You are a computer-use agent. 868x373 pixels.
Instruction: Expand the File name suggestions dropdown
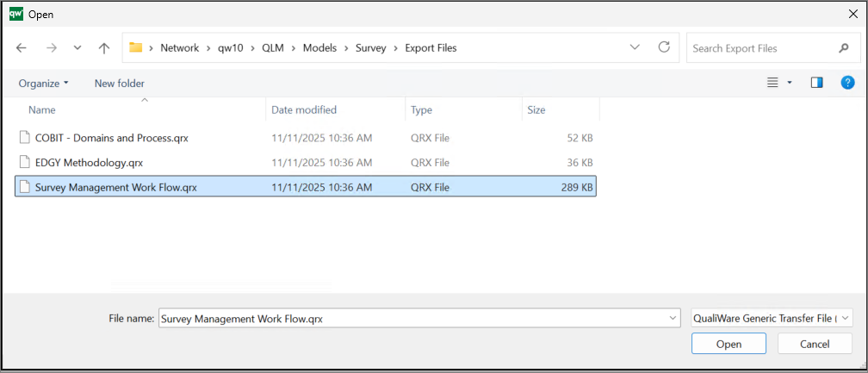coord(673,319)
